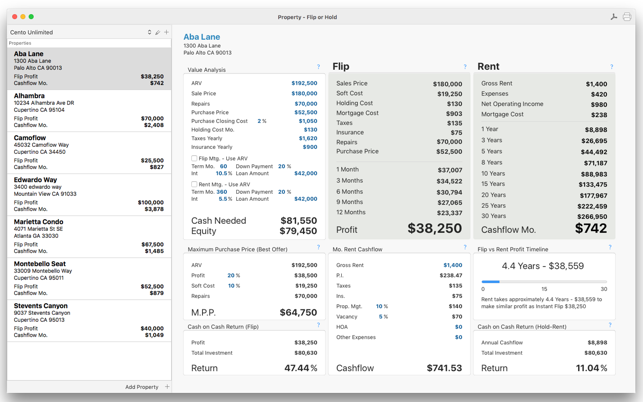Open the Flip section help question mark
Viewport: 643px width, 402px height.
pyautogui.click(x=465, y=66)
